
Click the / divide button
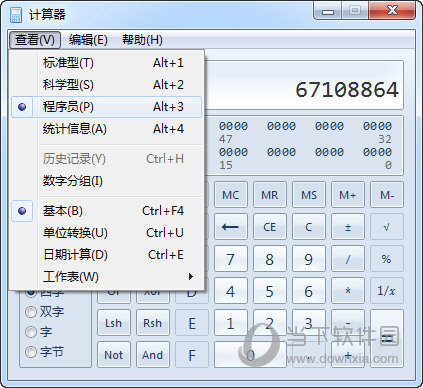(x=348, y=259)
